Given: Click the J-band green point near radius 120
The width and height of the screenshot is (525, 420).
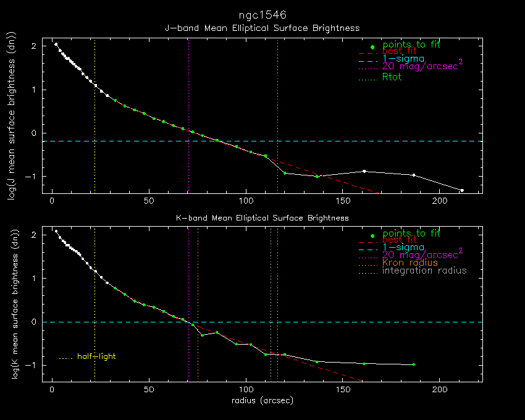Looking at the screenshot, I should pyautogui.click(x=285, y=173).
